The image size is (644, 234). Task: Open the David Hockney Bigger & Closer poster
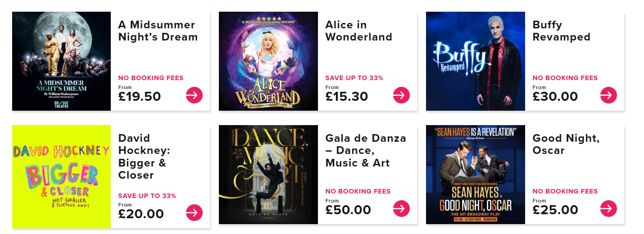pos(61,176)
